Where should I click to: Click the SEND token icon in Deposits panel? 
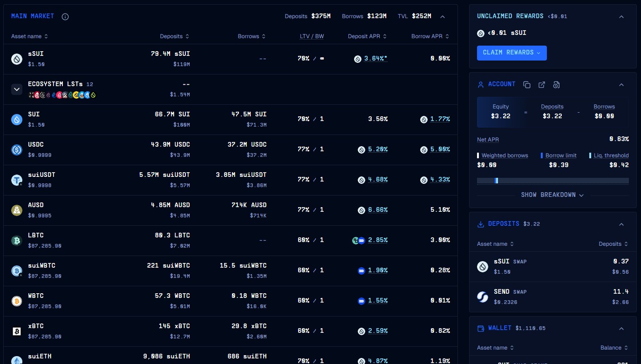pyautogui.click(x=483, y=297)
